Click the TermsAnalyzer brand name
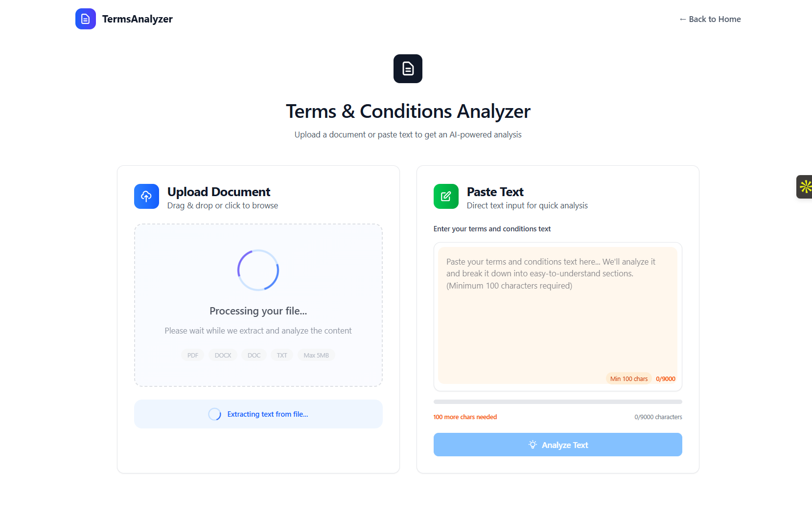The width and height of the screenshot is (812, 515). 138,19
